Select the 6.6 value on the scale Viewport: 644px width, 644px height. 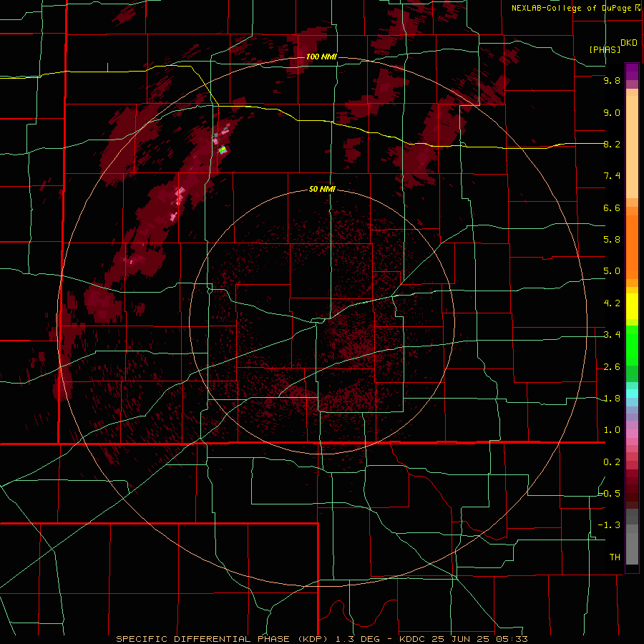pos(612,208)
